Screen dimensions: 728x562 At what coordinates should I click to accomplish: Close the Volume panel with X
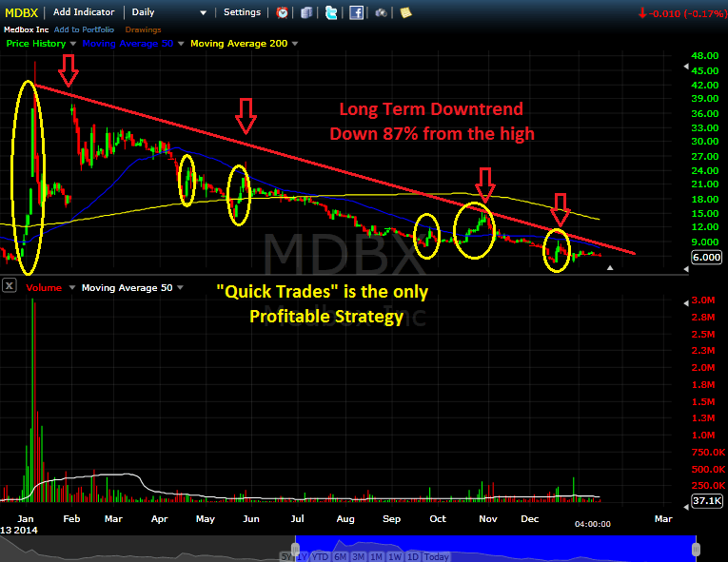click(10, 285)
